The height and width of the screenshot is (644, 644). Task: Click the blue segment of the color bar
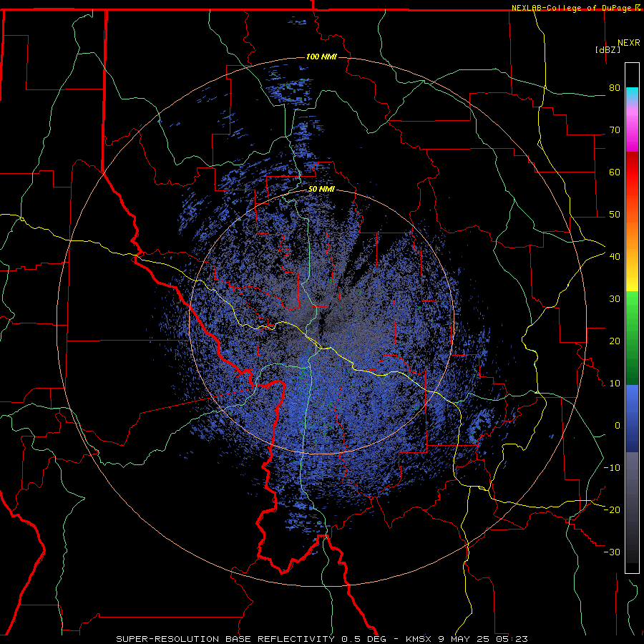point(632,419)
